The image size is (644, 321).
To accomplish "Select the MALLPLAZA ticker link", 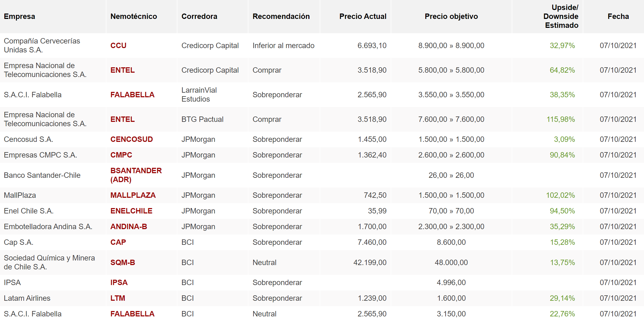I will tap(133, 195).
